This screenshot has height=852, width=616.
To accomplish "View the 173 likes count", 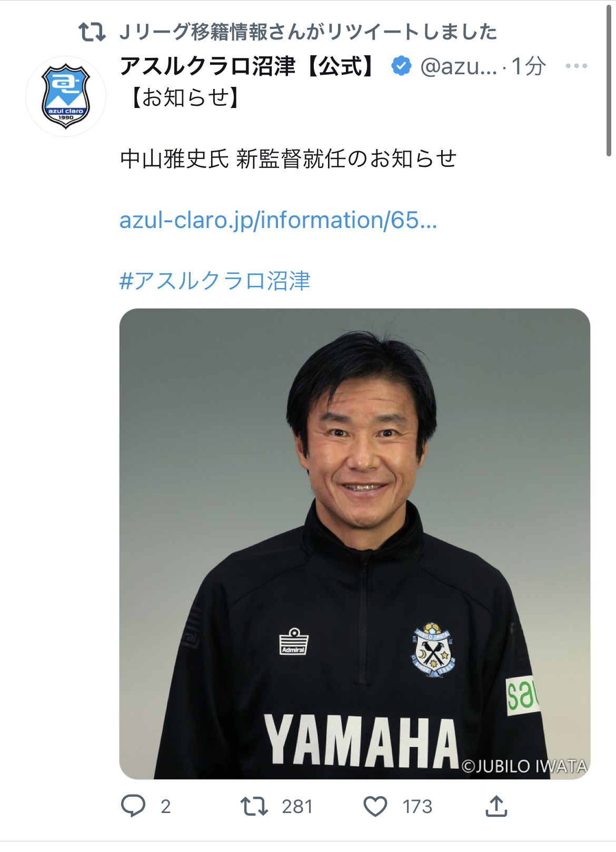I will (418, 806).
